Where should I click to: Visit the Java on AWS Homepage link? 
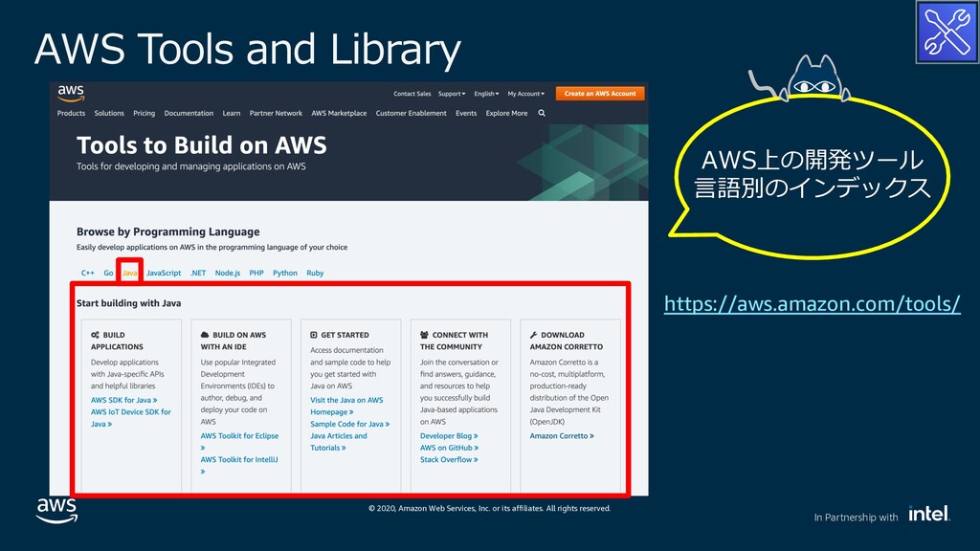[x=346, y=406]
